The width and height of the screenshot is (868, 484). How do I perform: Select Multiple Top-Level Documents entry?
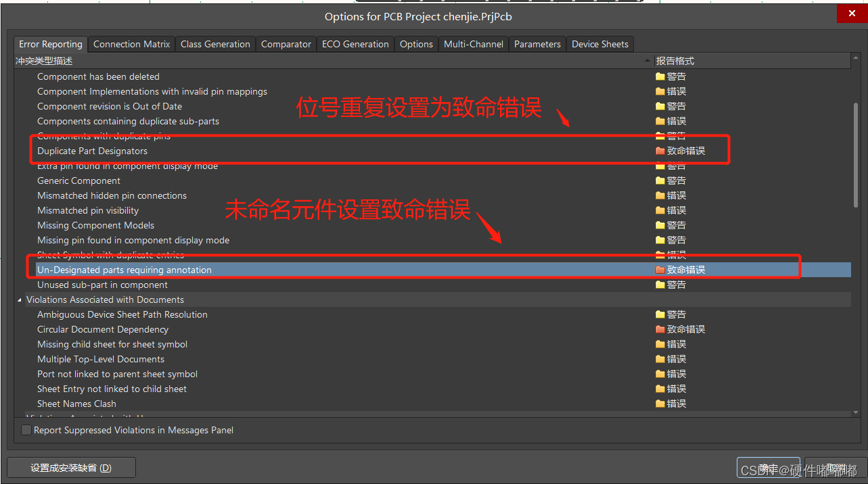click(101, 359)
